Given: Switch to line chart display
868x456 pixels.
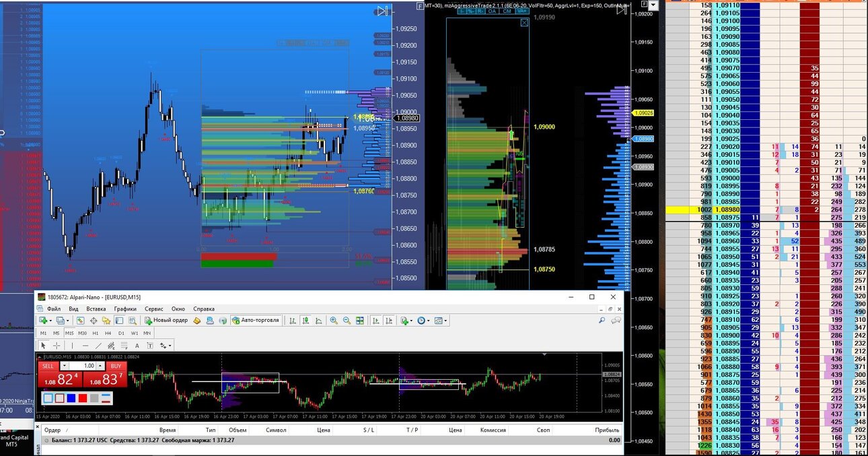Looking at the screenshot, I should [x=318, y=320].
